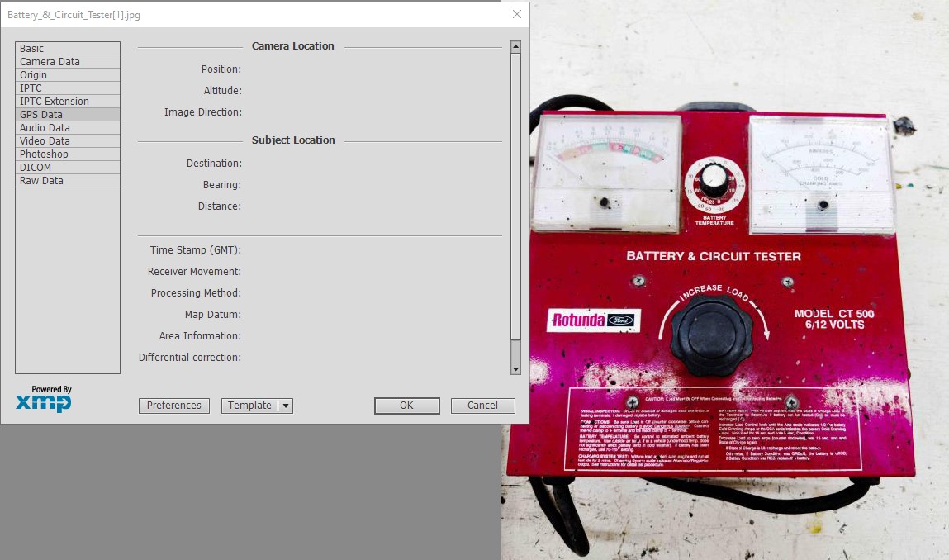Cancel the file info dialog
949x560 pixels.
(x=482, y=406)
